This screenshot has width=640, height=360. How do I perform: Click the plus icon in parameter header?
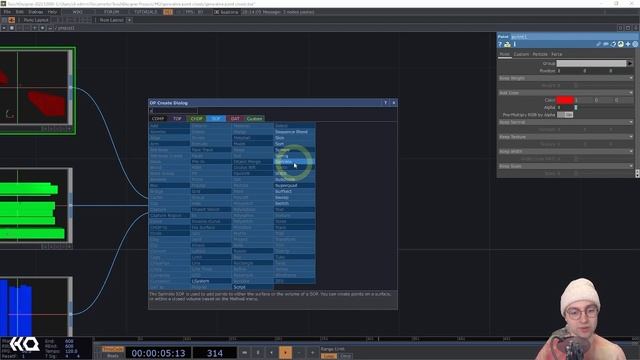[x=628, y=44]
